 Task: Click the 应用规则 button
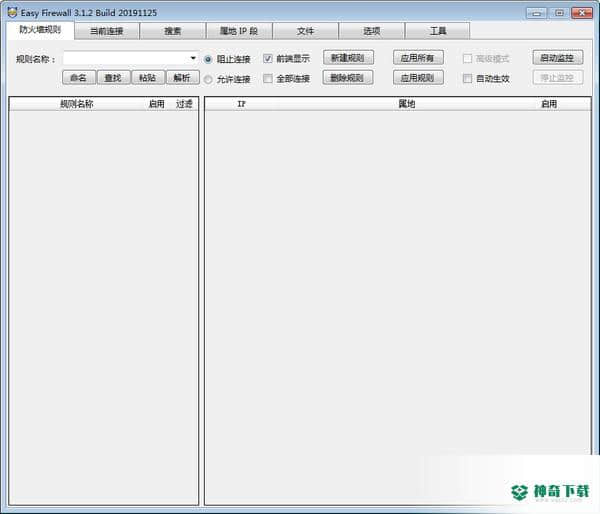click(418, 78)
